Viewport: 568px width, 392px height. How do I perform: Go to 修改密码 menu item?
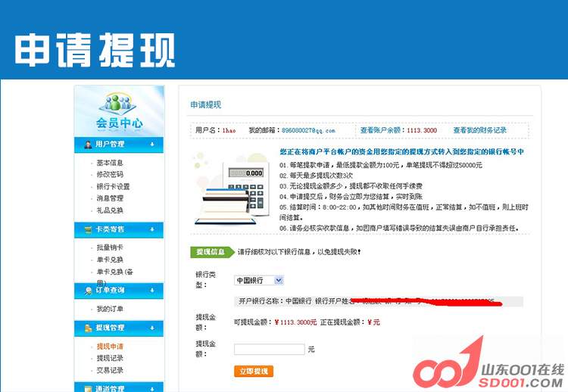[110, 174]
